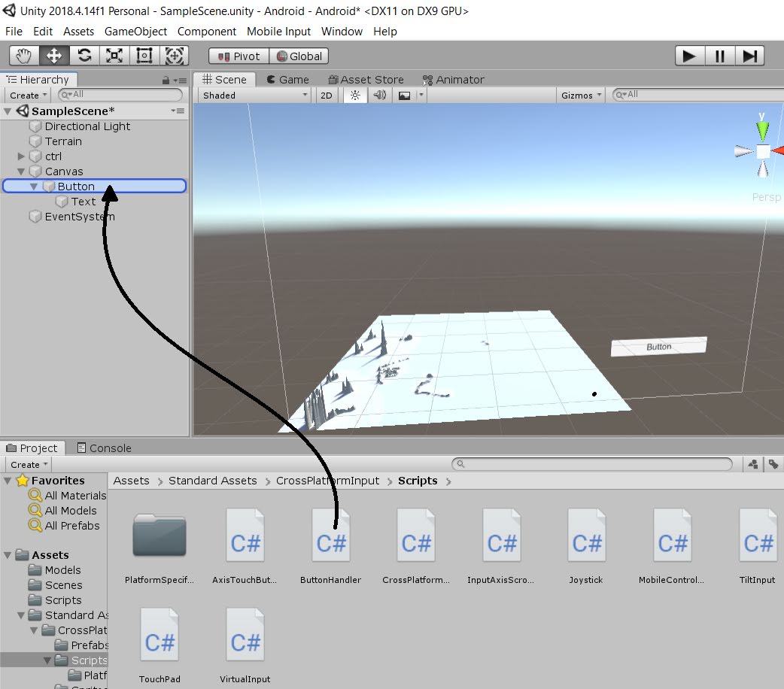Open the Joystick C# script icon
This screenshot has height=689, width=784.
586,536
